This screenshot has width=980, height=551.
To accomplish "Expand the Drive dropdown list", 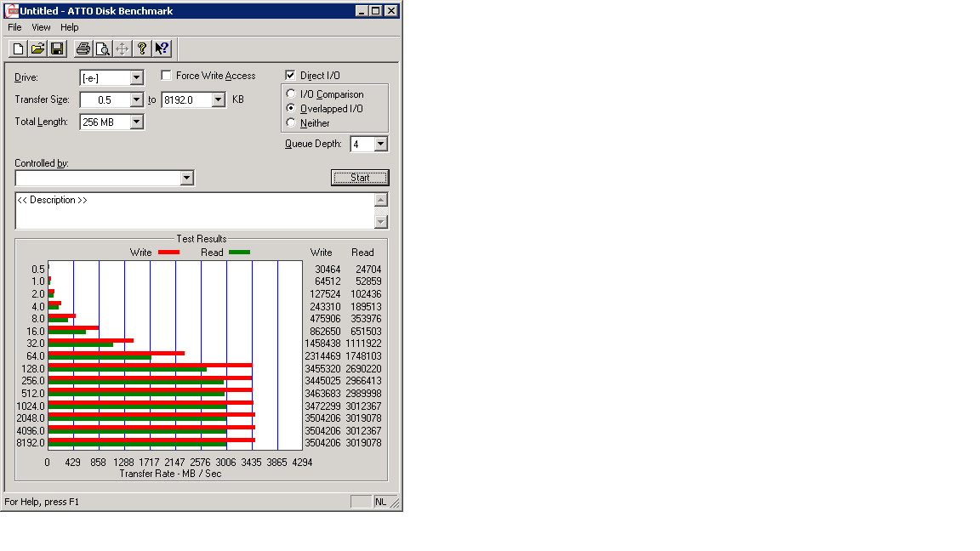I will [x=136, y=78].
